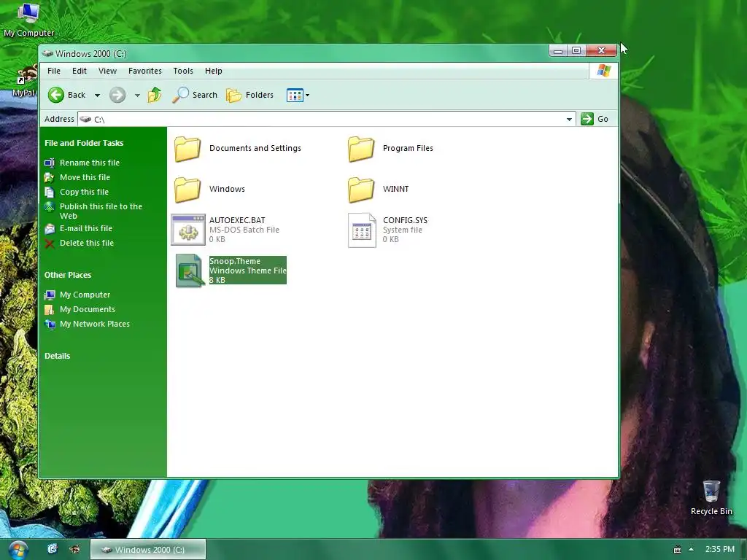Select the AUTOEXEC.BAT file icon
The width and height of the screenshot is (747, 560).
(x=188, y=230)
